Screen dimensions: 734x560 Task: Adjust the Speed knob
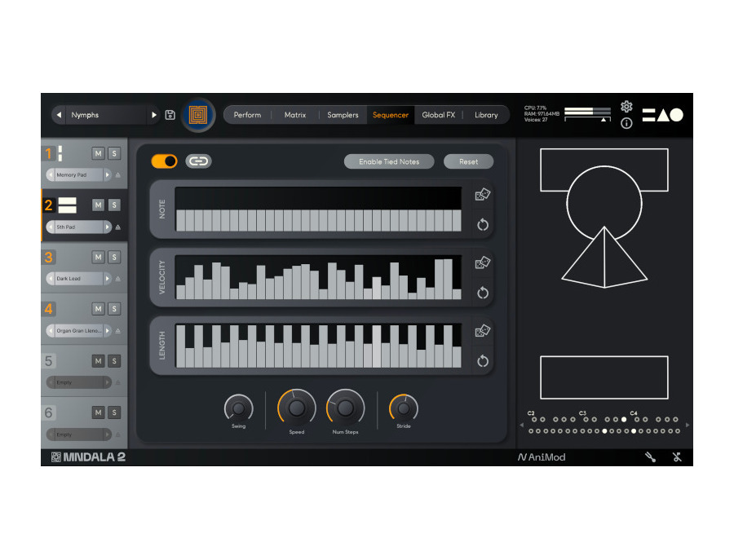pyautogui.click(x=297, y=408)
